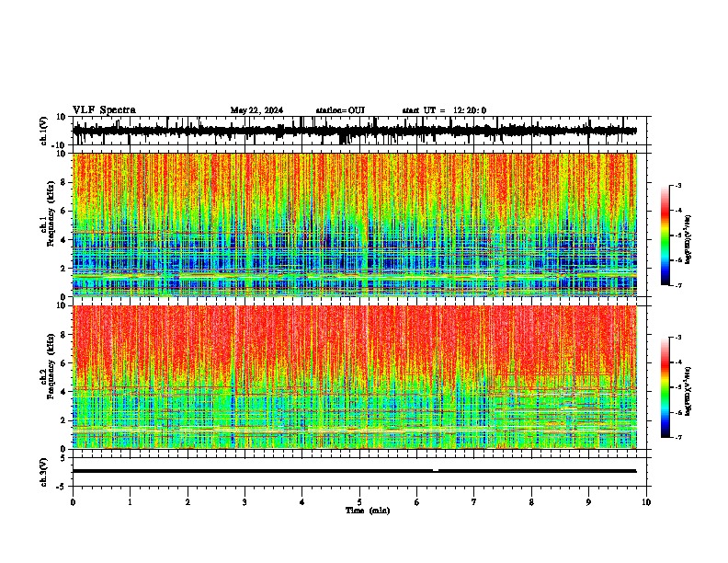Screen dimensions: 728x563
Task: Click the ch.1 voltage waveform trace
Action: click(x=355, y=131)
